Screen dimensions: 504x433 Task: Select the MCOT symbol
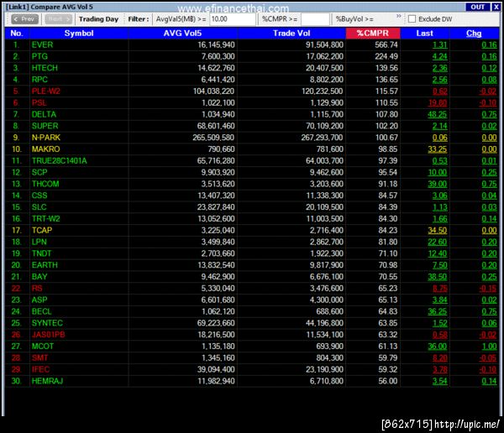point(43,347)
